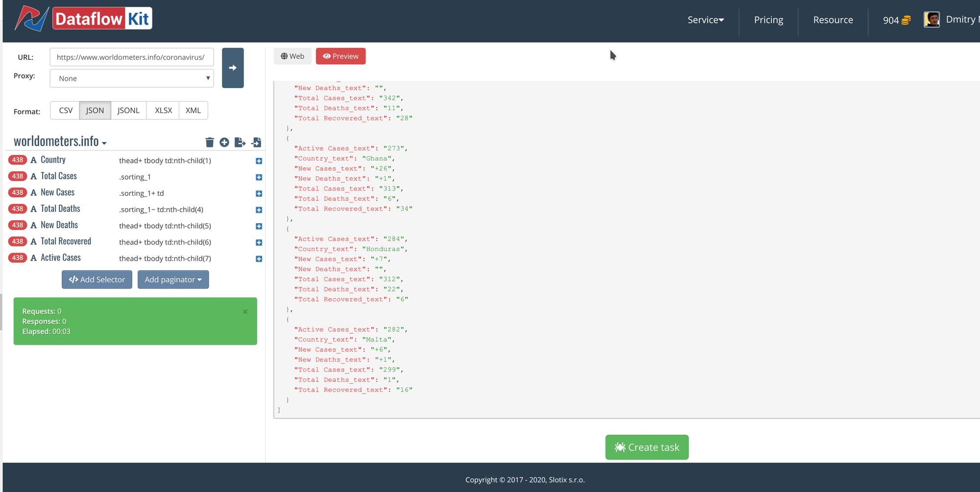Screen dimensions: 980x492
Task: Click the 438 badge for Total Cases
Action: click(18, 176)
